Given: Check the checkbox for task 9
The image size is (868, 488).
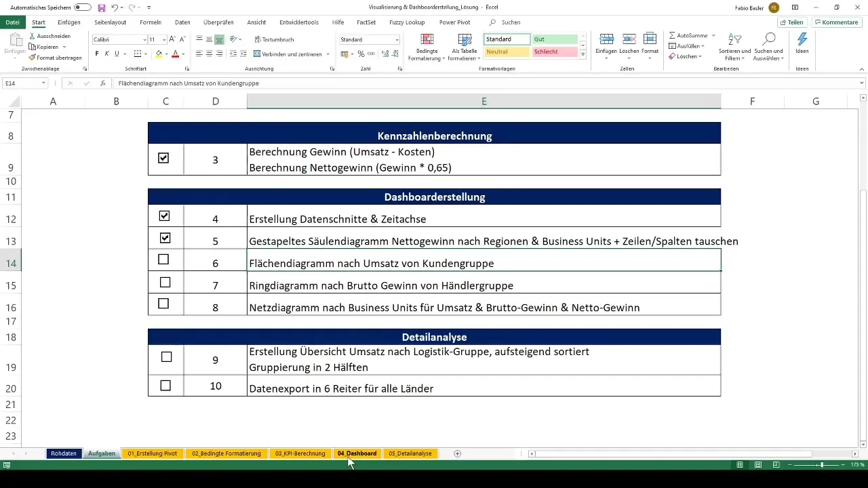Looking at the screenshot, I should coord(166,357).
